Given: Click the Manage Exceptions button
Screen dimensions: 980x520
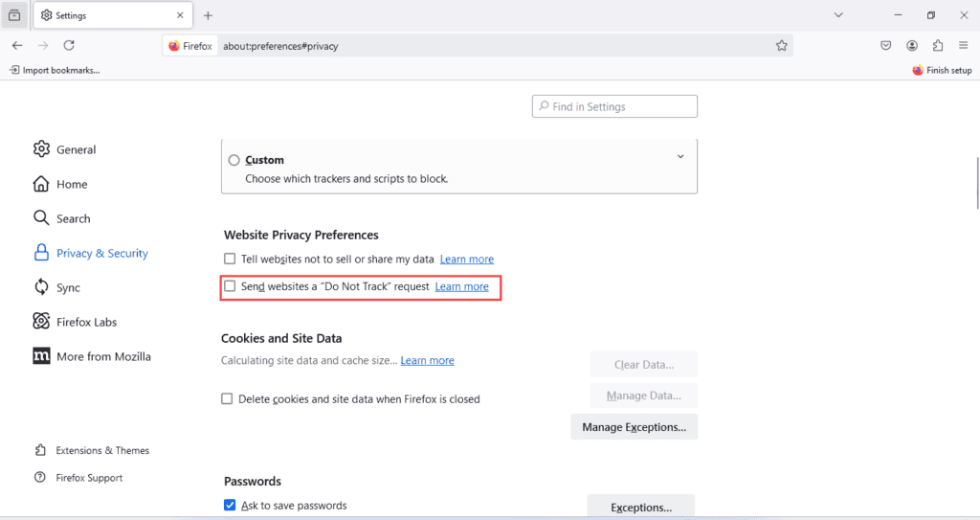Looking at the screenshot, I should 634,426.
